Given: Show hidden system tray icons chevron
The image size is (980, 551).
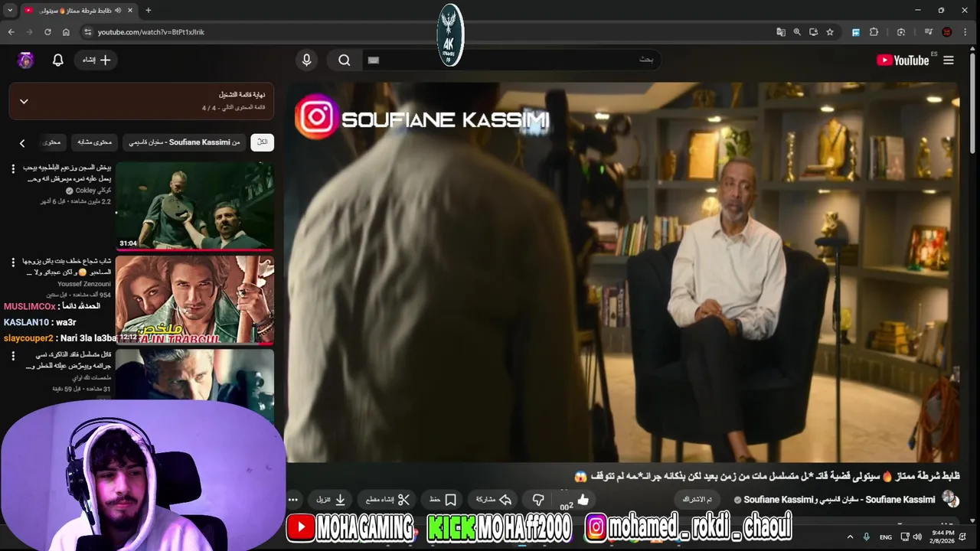Looking at the screenshot, I should point(850,537).
